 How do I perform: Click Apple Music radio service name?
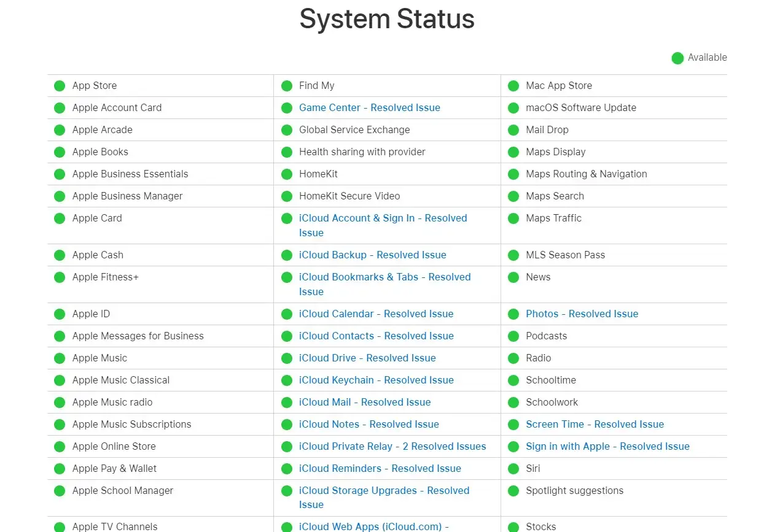(112, 402)
